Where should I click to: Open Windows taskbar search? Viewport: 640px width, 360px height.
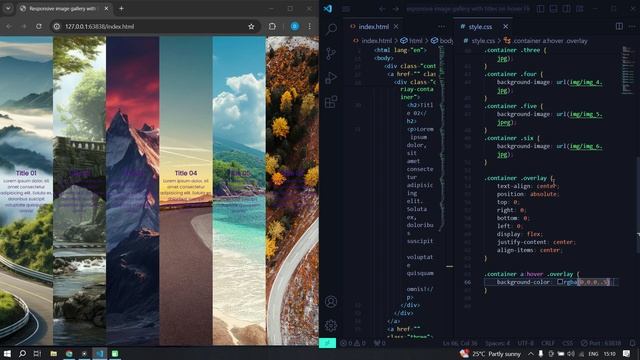coord(22,353)
